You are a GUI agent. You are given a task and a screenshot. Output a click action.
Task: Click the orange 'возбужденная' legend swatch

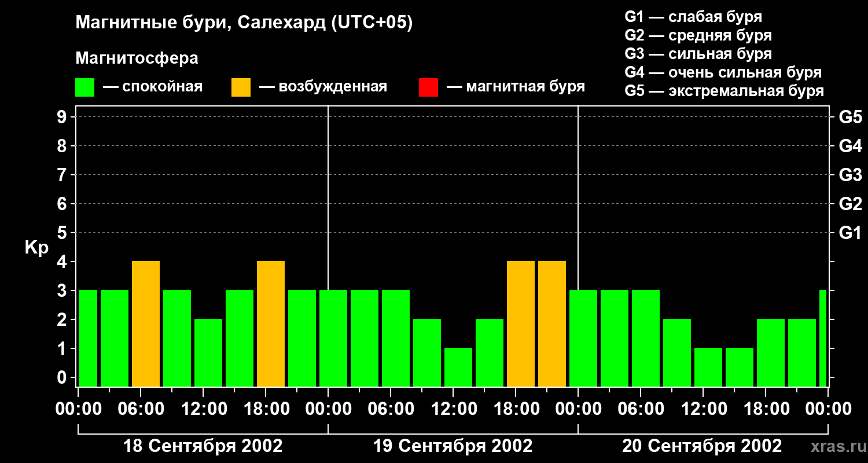pos(241,87)
